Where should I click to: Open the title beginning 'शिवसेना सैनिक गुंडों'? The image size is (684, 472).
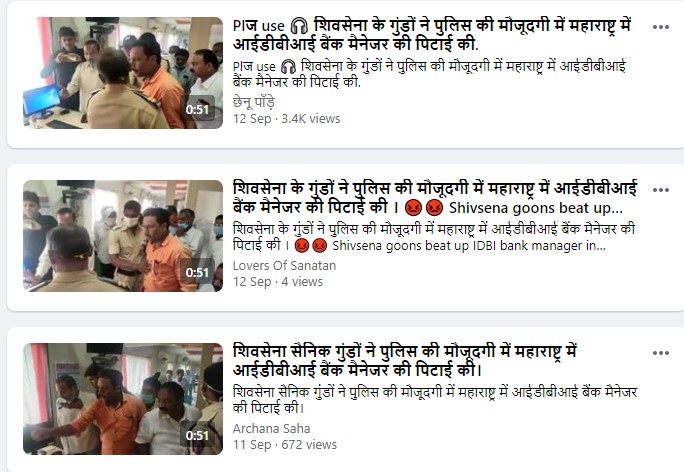(405, 360)
